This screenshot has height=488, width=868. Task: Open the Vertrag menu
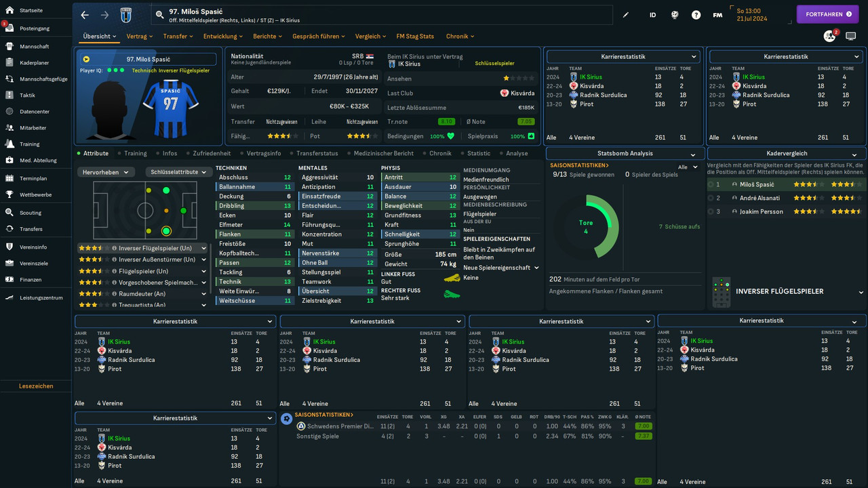click(139, 37)
